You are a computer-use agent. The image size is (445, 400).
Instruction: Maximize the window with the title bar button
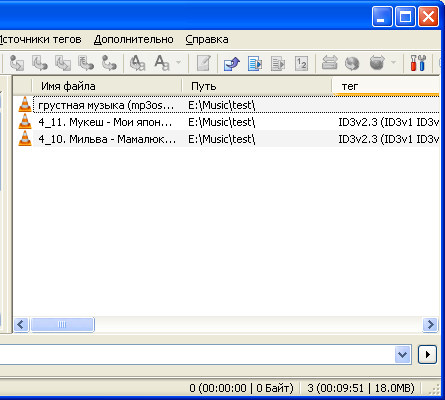click(x=405, y=16)
